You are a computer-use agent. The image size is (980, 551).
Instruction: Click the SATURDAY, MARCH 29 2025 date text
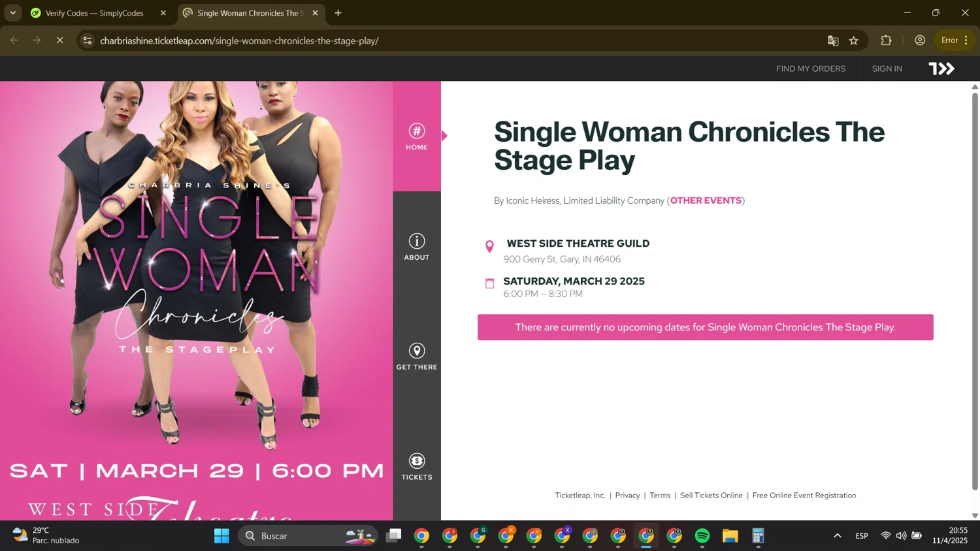(574, 281)
